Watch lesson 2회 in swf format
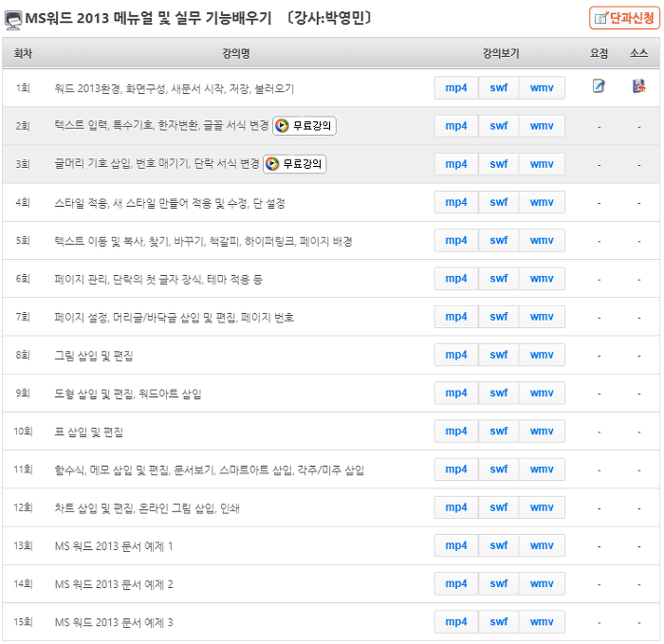The height and width of the screenshot is (644, 664). tap(498, 126)
